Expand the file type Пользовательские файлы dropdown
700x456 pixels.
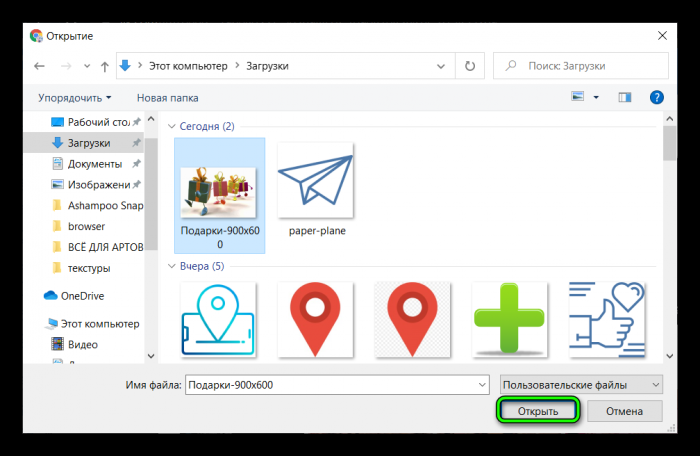pos(580,384)
